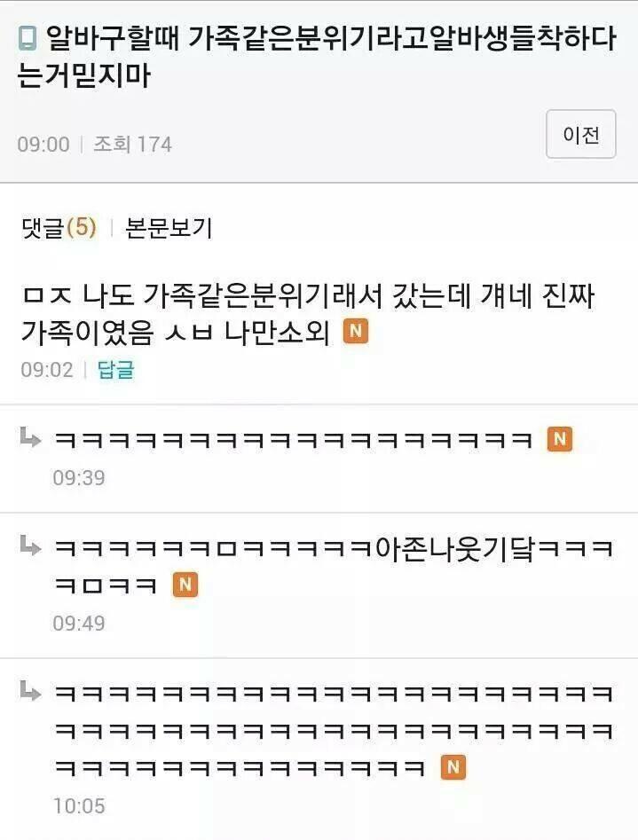The height and width of the screenshot is (840, 638).
Task: Tap the mobile phone icon beside post title
Action: [28, 38]
